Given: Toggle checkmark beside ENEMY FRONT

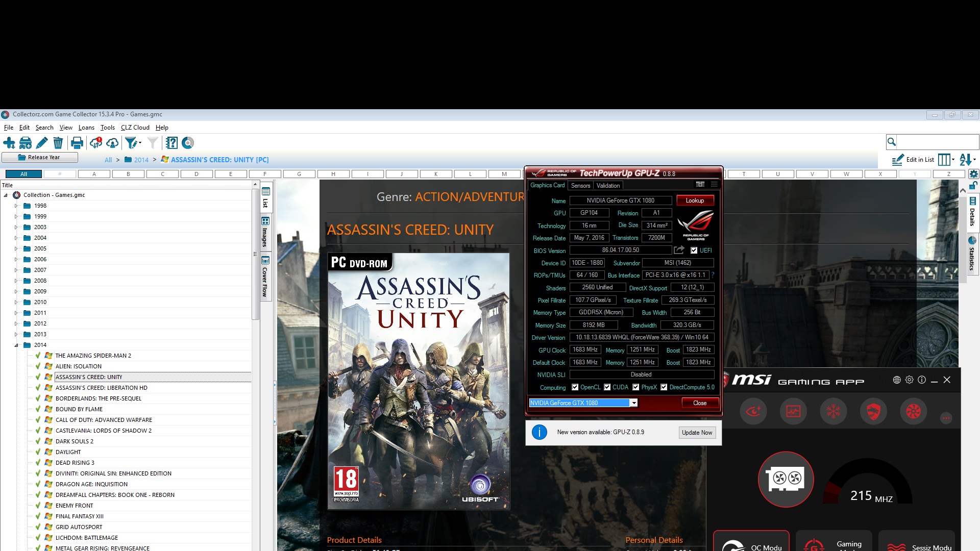Looking at the screenshot, I should (x=38, y=505).
